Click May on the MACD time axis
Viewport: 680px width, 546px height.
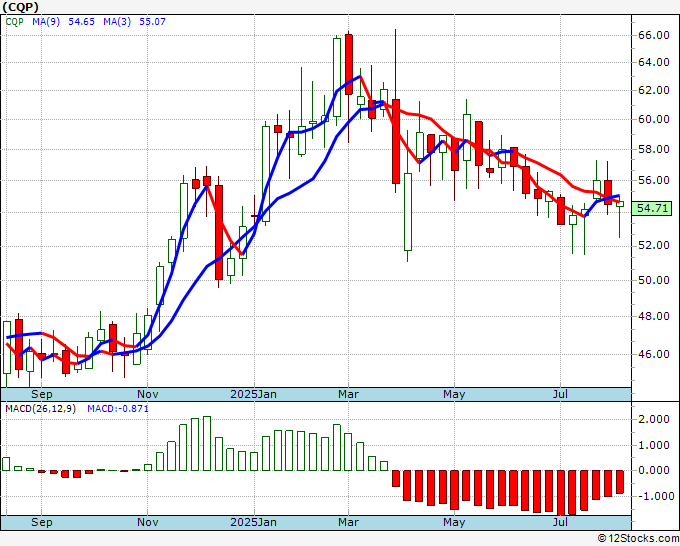(x=454, y=522)
